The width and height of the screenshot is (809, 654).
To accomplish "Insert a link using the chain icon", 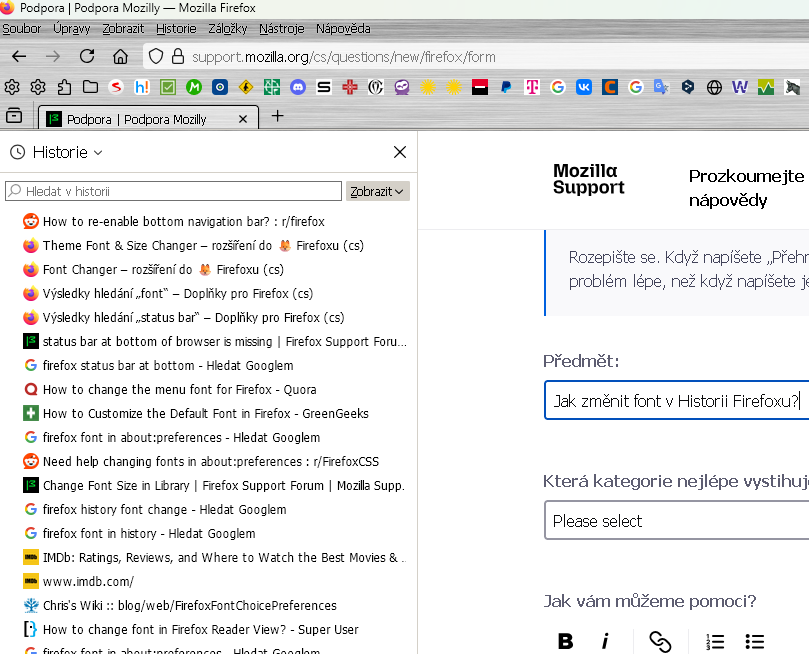I will pyautogui.click(x=660, y=641).
